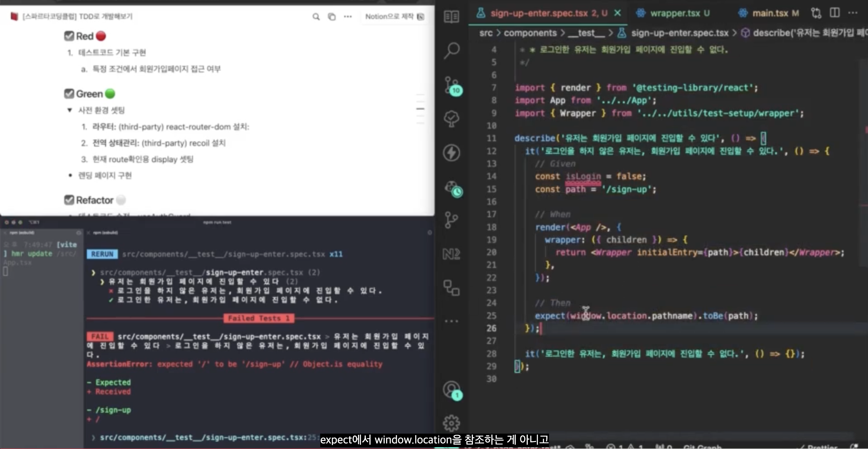This screenshot has width=868, height=449.
Task: Open the activity bar icon with clock badge
Action: pyautogui.click(x=453, y=189)
